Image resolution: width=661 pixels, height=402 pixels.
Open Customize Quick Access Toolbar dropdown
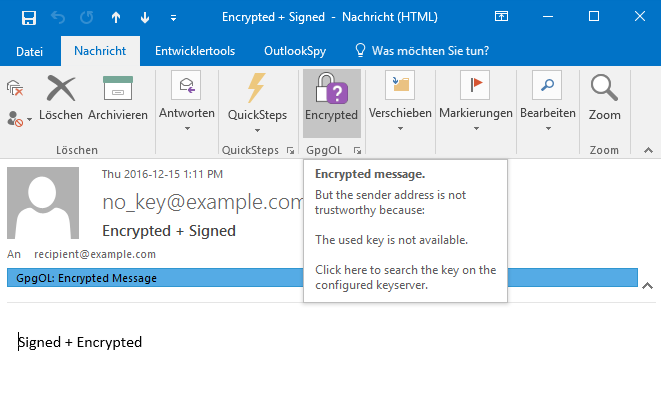[x=174, y=18]
